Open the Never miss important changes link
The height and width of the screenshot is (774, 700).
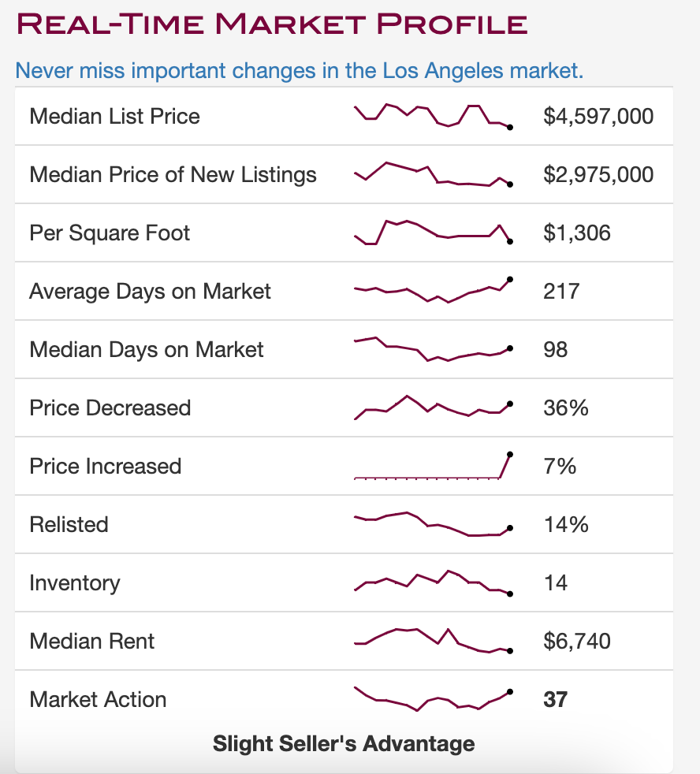pyautogui.click(x=299, y=71)
